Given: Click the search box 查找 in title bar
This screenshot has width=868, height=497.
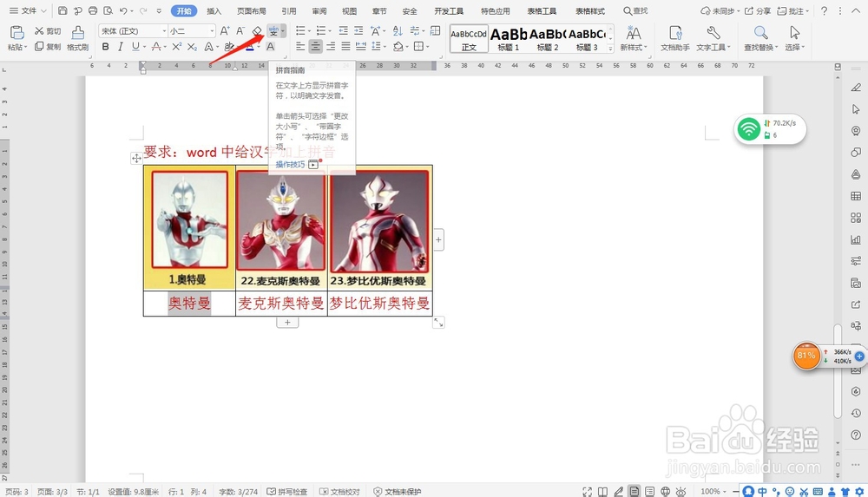Looking at the screenshot, I should pyautogui.click(x=635, y=10).
